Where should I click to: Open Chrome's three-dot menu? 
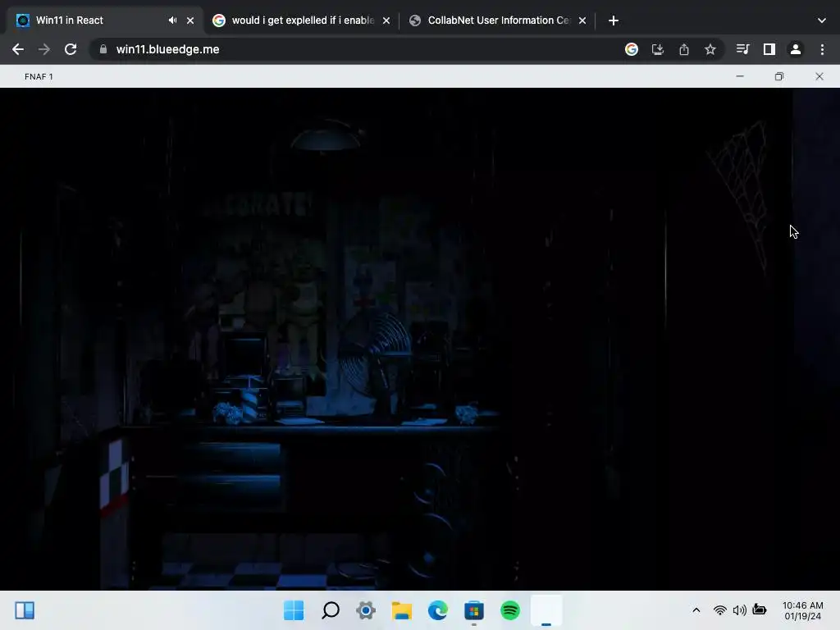[x=822, y=49]
